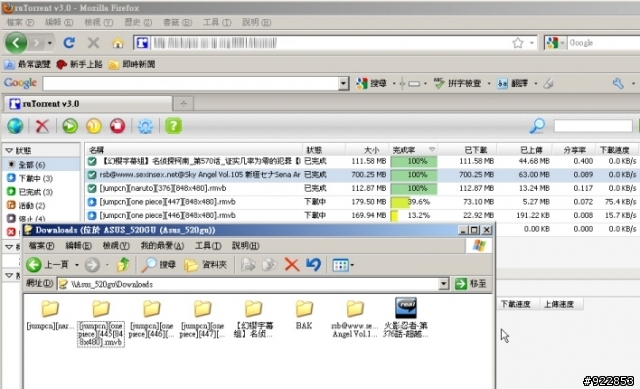This screenshot has height=389, width=640.
Task: Click the 拼字檢查 spell check button
Action: coord(457,84)
